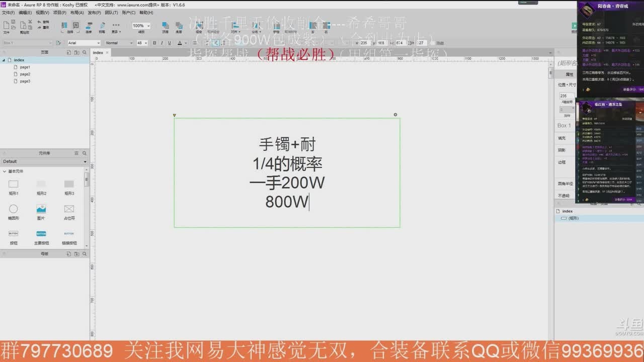644x362 pixels.
Task: Open the Normal font style dropdown
Action: pyautogui.click(x=119, y=43)
